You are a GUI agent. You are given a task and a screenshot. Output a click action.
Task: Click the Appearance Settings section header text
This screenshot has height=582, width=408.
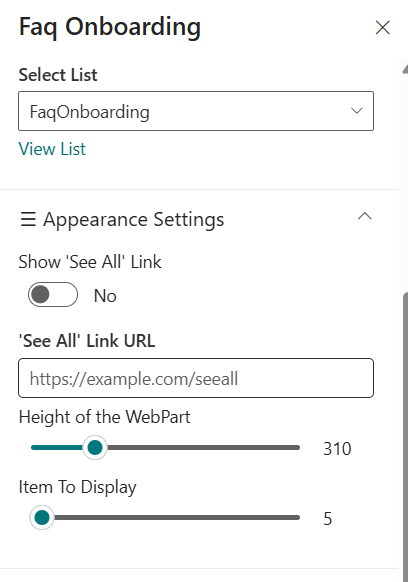tap(134, 219)
